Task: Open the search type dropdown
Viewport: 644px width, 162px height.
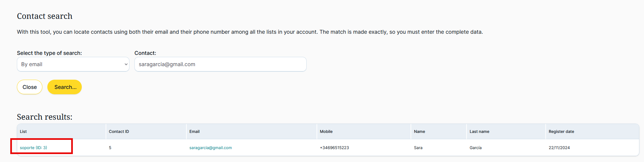Action: (x=73, y=64)
